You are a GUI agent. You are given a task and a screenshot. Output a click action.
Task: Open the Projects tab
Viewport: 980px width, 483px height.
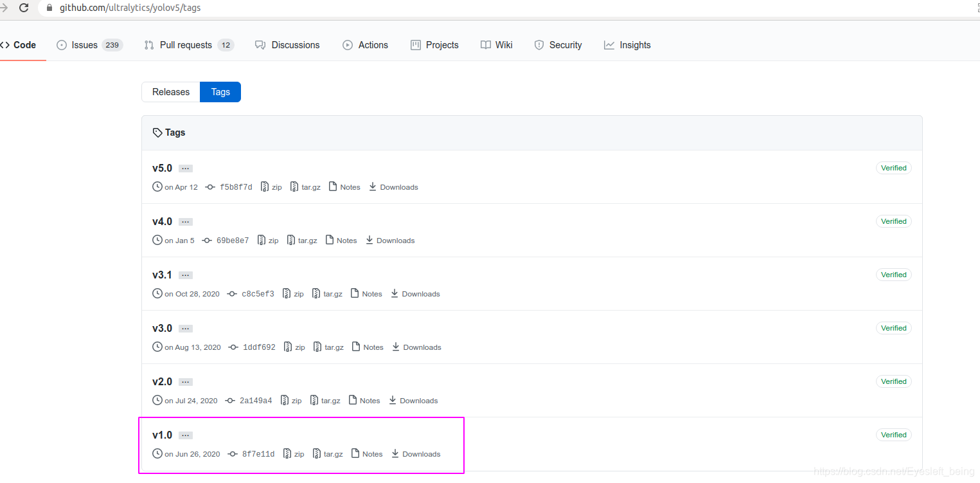[434, 45]
